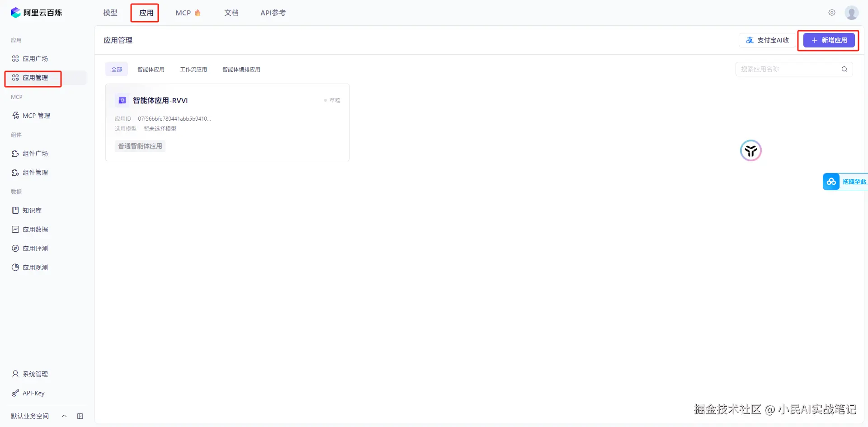Click the 应用管理 sidebar icon
The width and height of the screenshot is (868, 427).
pyautogui.click(x=15, y=78)
